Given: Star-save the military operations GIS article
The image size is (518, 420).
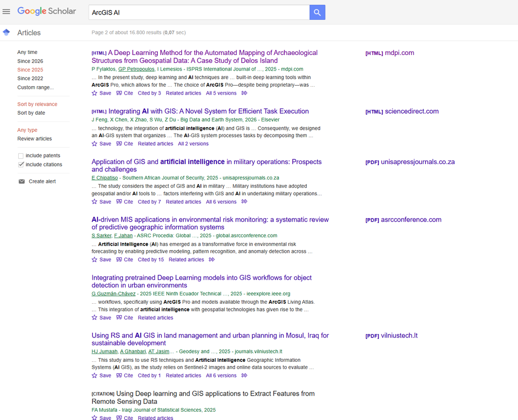Looking at the screenshot, I should tap(94, 202).
